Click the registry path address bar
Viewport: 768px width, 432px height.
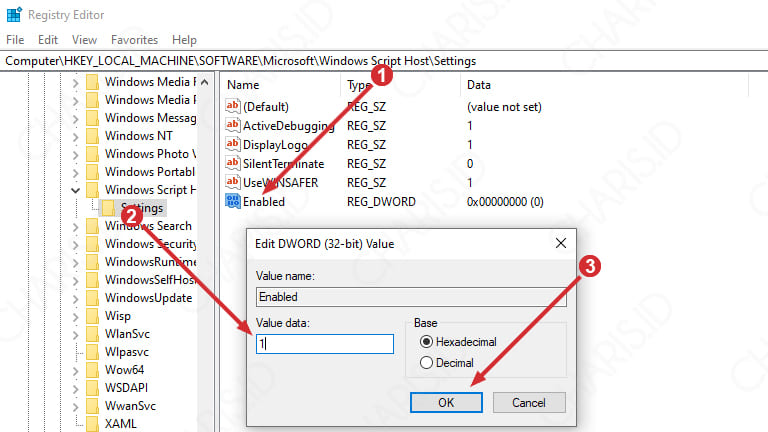384,61
